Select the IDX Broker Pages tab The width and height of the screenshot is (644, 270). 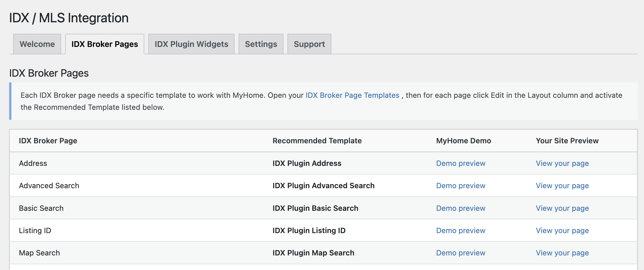coord(105,44)
